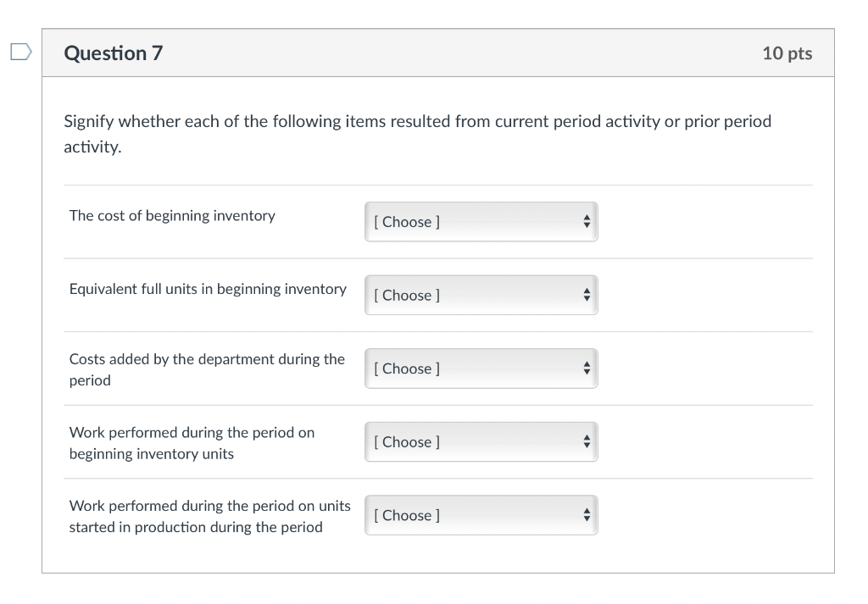Click arrow icon of the Costs added selector

[x=586, y=368]
